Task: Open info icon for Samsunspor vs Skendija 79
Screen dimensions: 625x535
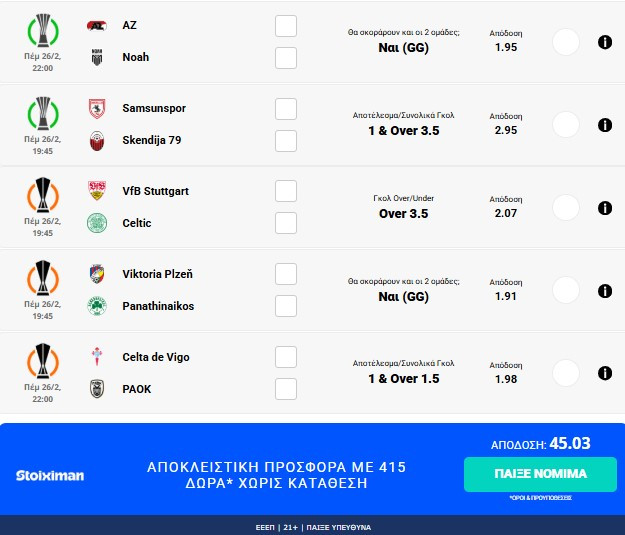Action: [x=604, y=125]
